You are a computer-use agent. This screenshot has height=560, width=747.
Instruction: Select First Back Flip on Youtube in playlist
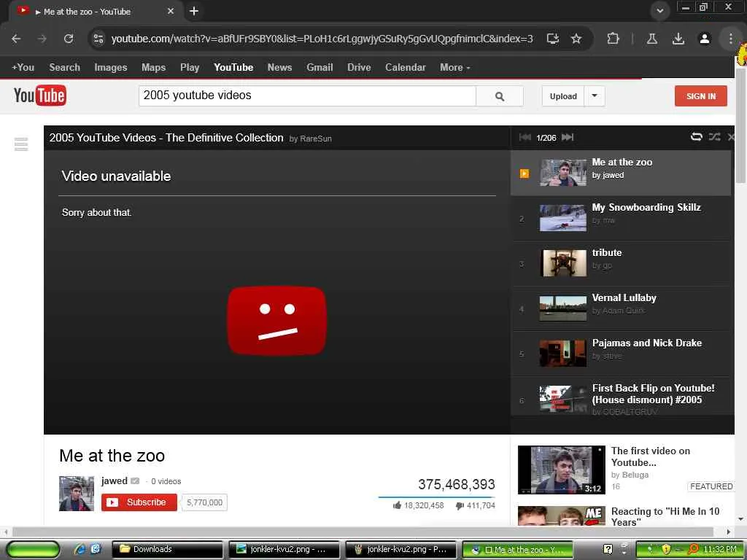622,396
